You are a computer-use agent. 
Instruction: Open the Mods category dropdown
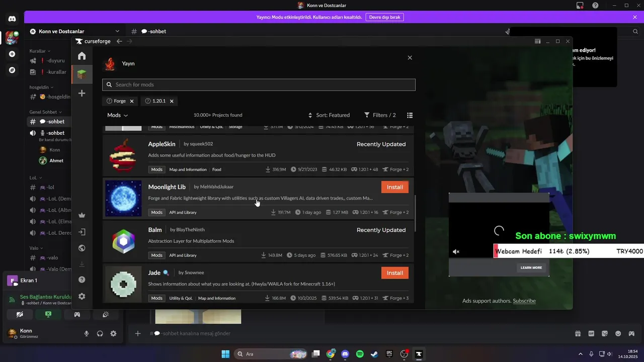tap(118, 115)
